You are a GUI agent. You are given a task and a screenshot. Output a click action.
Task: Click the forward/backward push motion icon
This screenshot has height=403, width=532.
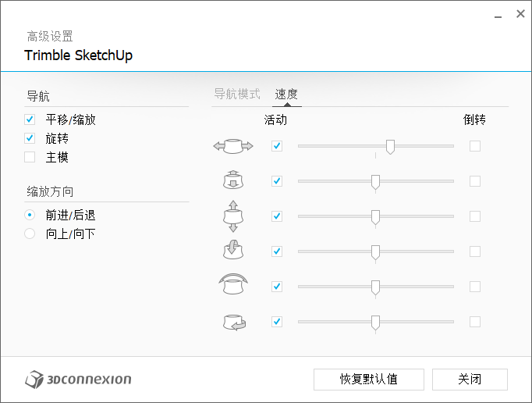(233, 181)
